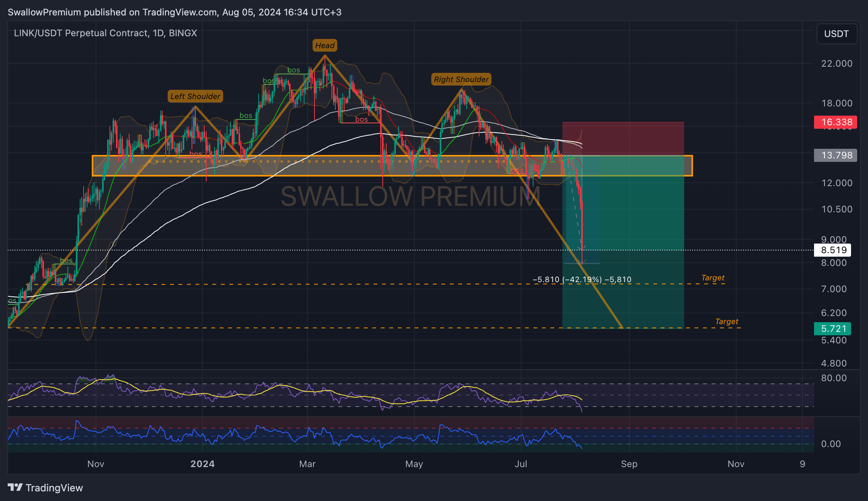Screen dimensions: 868x501
Task: Click the Mar label on time axis
Action: pos(307,464)
